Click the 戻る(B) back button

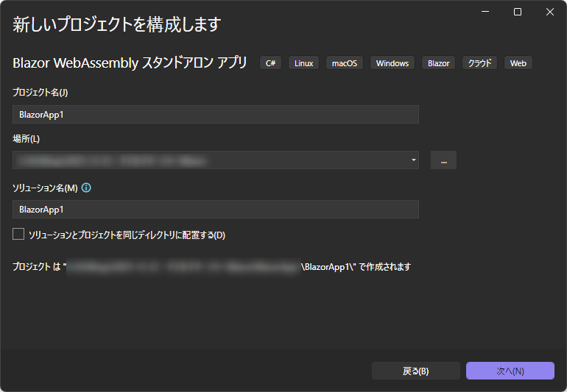click(416, 371)
